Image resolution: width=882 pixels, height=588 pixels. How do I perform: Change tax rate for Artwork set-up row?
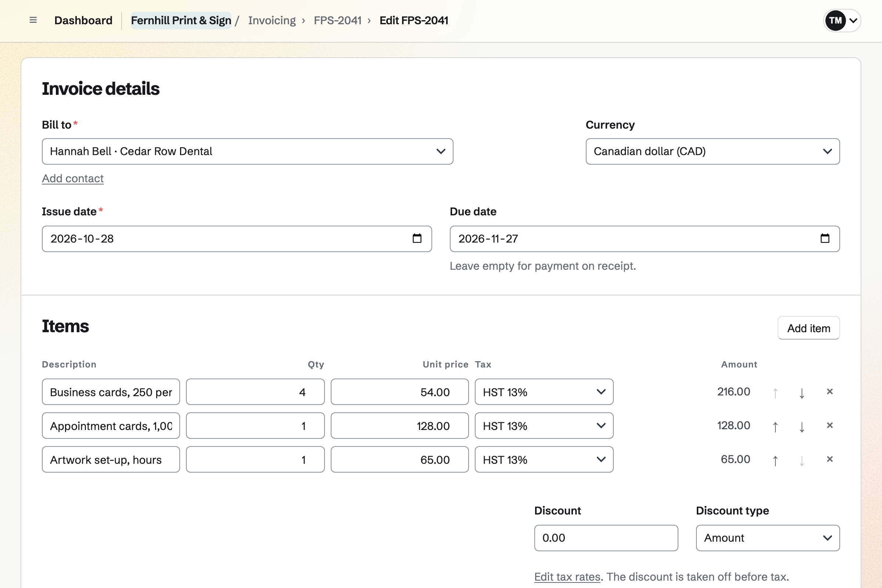544,459
